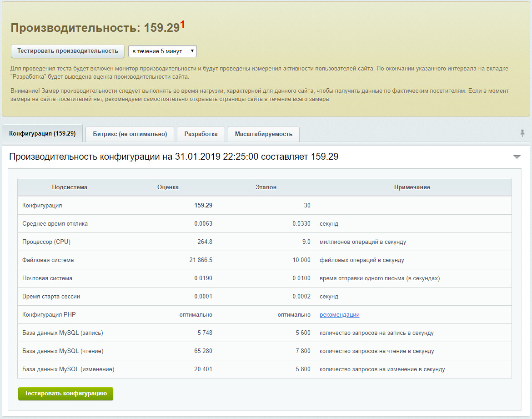Click the 0.0001 session start score
Screen dimensions: 532x419
coord(203,297)
